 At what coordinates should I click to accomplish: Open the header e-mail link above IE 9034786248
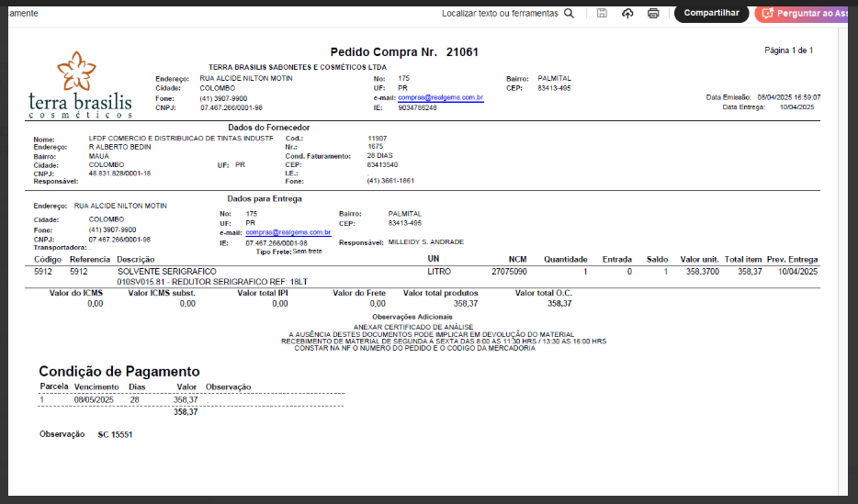[440, 97]
